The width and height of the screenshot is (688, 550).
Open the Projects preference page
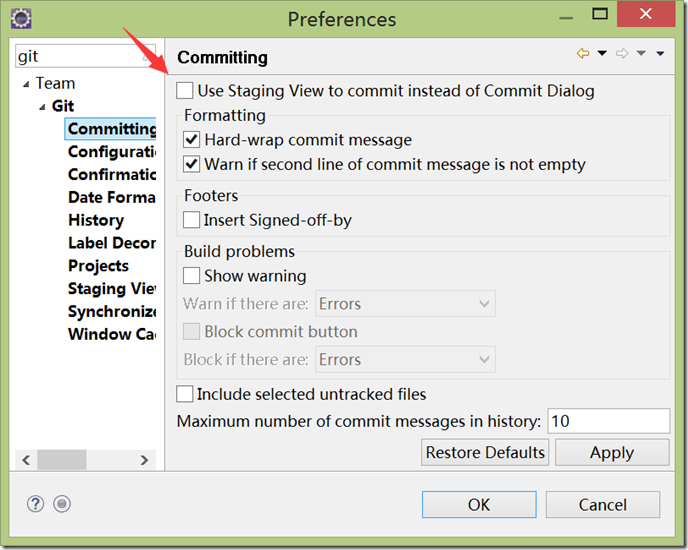tap(98, 266)
